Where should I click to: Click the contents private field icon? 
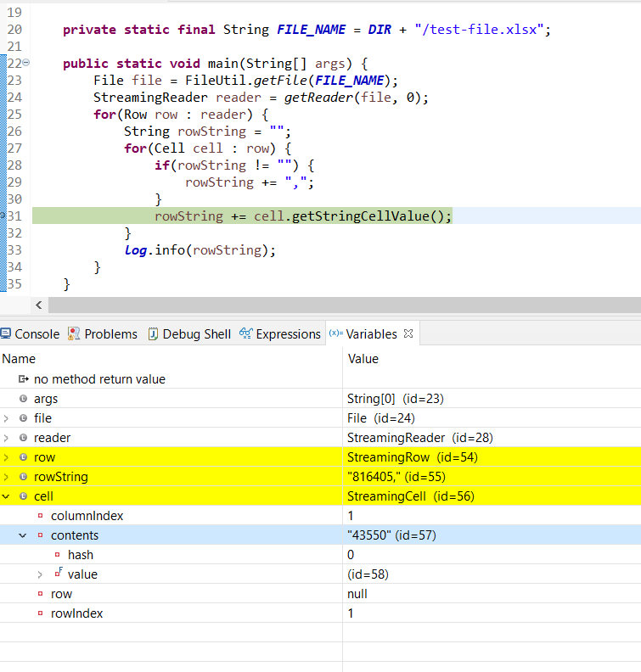40,535
